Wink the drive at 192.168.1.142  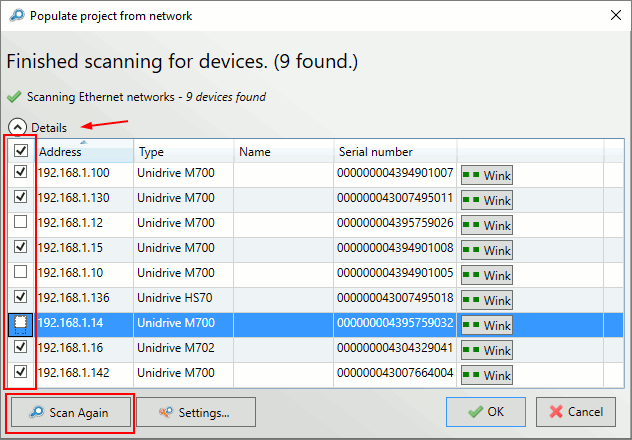(487, 375)
